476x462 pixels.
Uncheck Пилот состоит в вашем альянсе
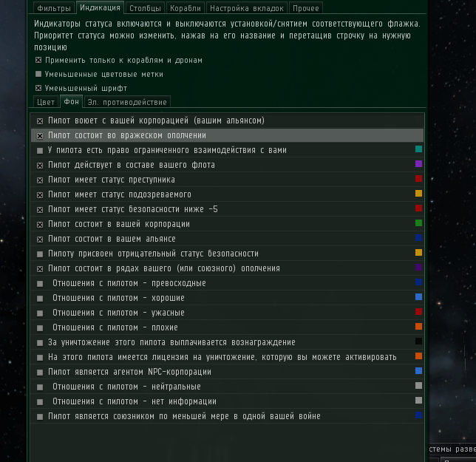click(x=40, y=240)
